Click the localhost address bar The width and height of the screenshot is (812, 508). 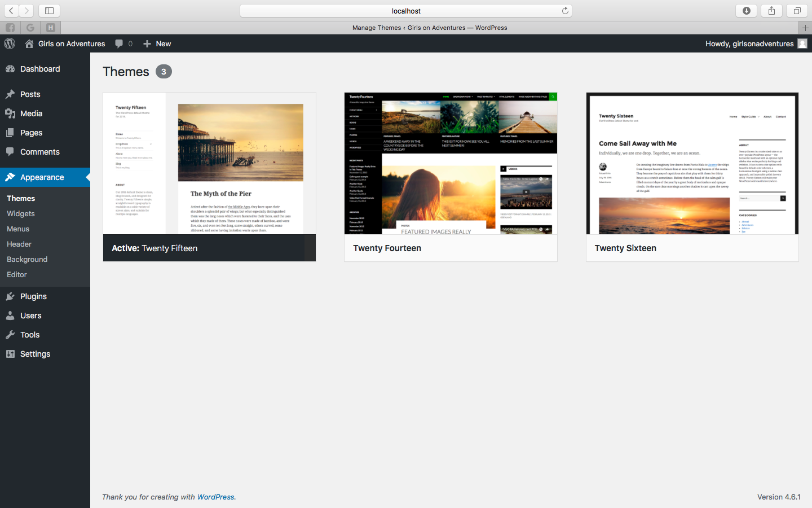[x=406, y=11]
